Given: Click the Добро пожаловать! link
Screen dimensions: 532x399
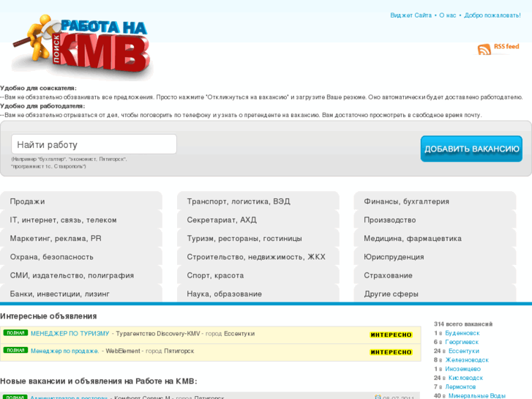Looking at the screenshot, I should pos(492,15).
